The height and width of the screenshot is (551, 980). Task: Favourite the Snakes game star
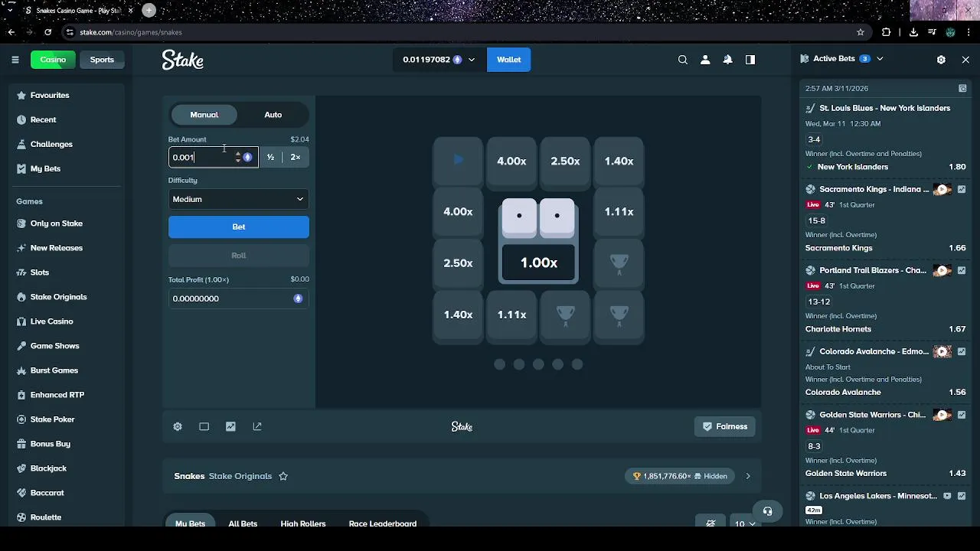coord(283,476)
